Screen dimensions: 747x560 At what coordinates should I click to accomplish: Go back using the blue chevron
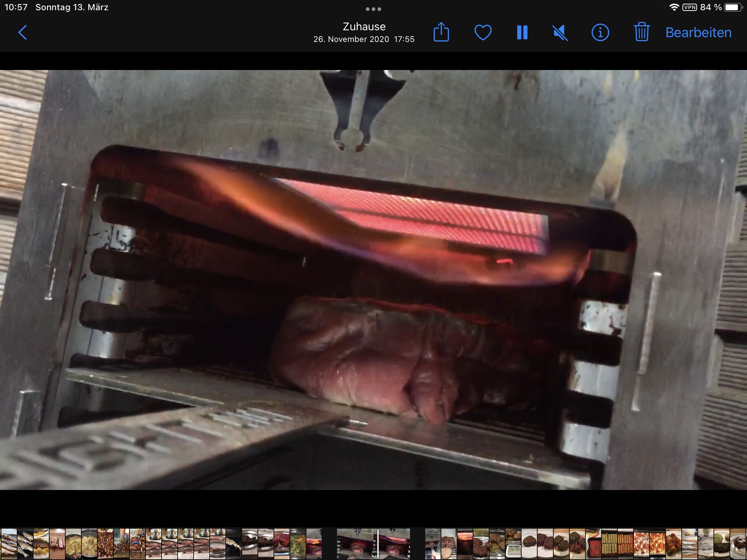[x=23, y=32]
